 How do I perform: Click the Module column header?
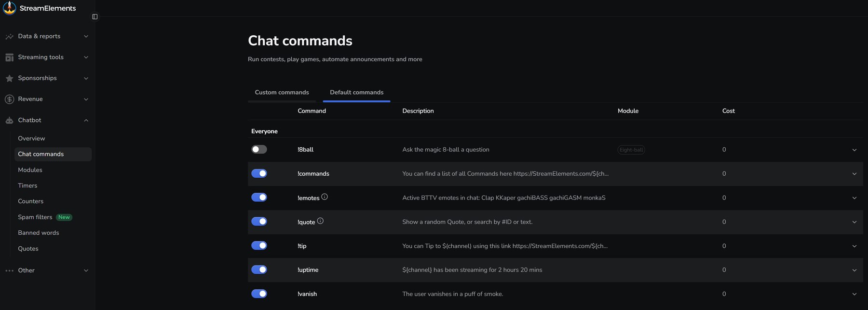628,111
